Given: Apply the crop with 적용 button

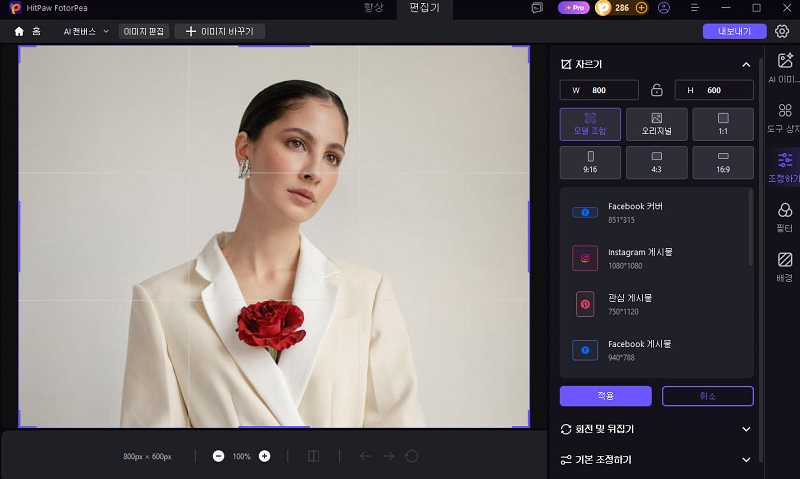Looking at the screenshot, I should [x=606, y=396].
